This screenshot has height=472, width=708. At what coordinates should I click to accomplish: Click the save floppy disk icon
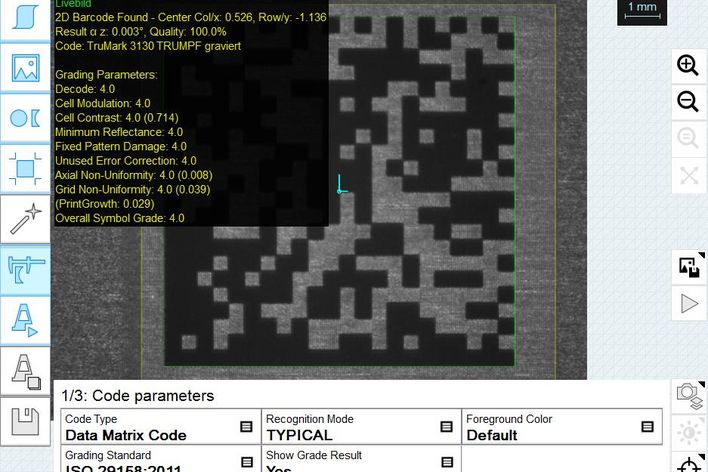point(24,421)
